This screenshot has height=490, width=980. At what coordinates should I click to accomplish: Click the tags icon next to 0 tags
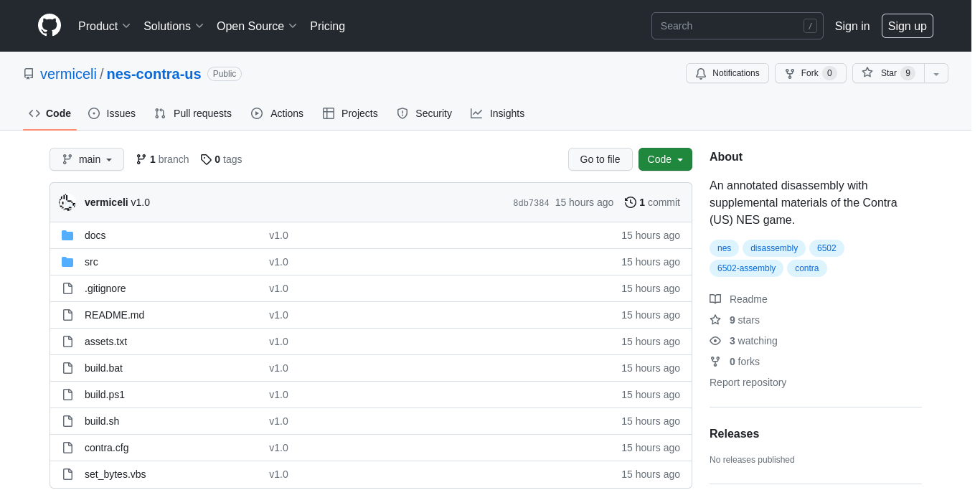pos(206,159)
